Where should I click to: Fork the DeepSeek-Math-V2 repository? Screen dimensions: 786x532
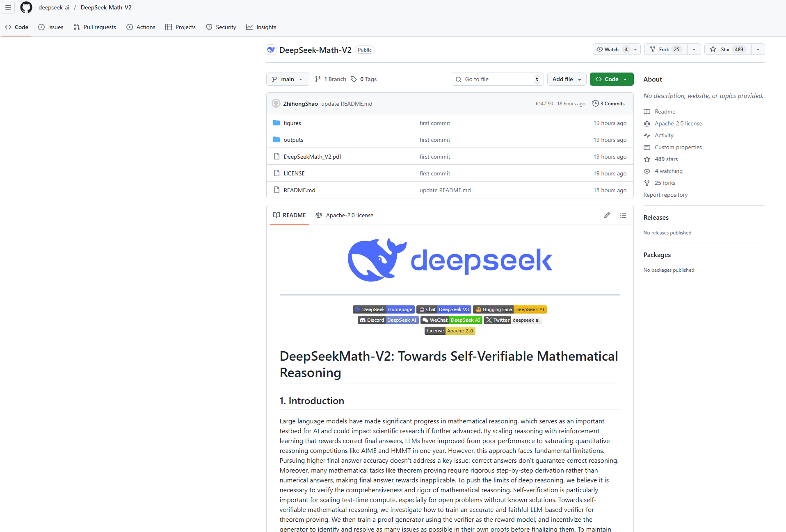(x=665, y=49)
